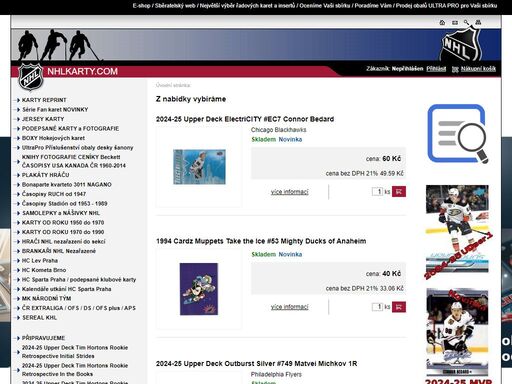Open více informací for Muppets card

[290, 307]
